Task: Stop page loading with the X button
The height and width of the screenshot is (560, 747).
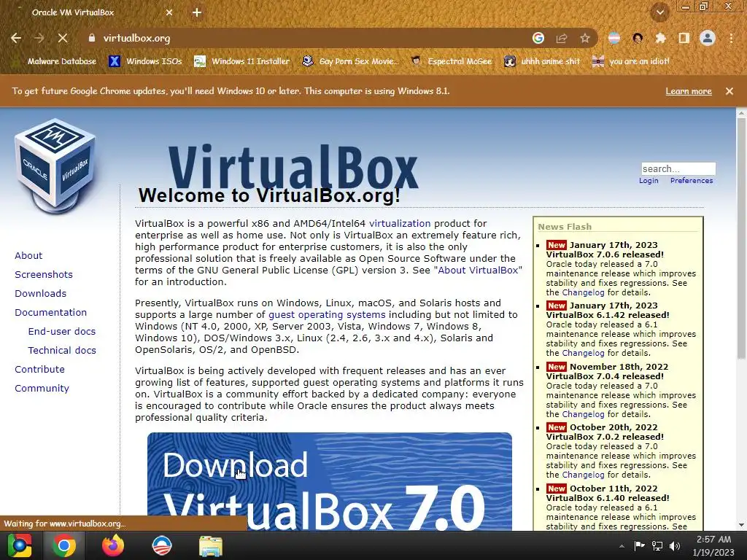Action: pyautogui.click(x=63, y=38)
